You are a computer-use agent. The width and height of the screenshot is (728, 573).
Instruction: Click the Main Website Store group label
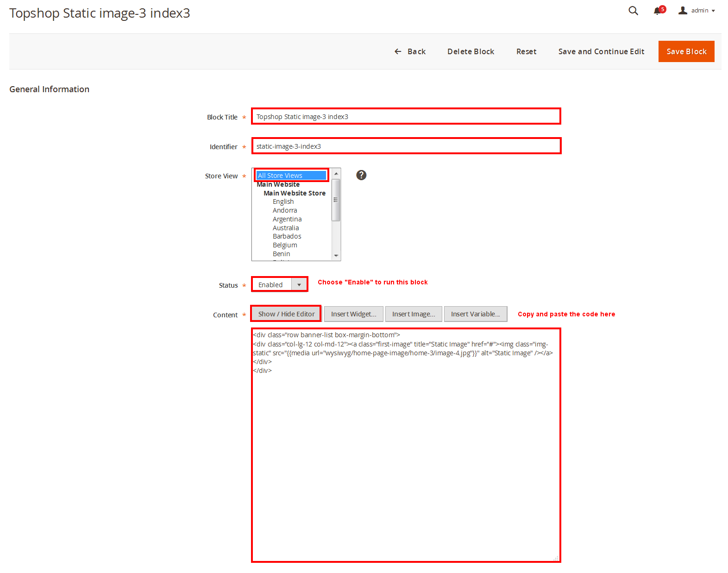[295, 193]
